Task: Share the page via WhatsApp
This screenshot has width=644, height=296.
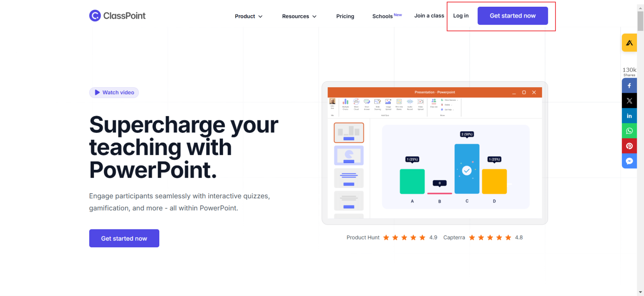Action: tap(629, 131)
